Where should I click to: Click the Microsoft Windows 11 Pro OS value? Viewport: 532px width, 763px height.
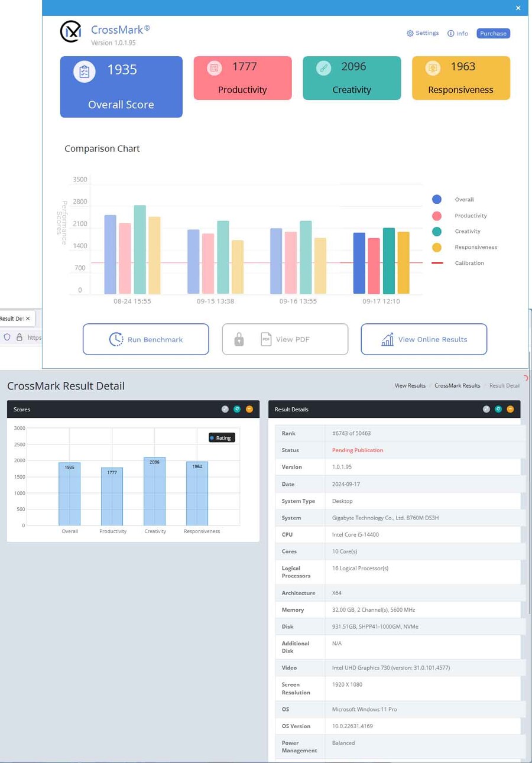pyautogui.click(x=365, y=709)
